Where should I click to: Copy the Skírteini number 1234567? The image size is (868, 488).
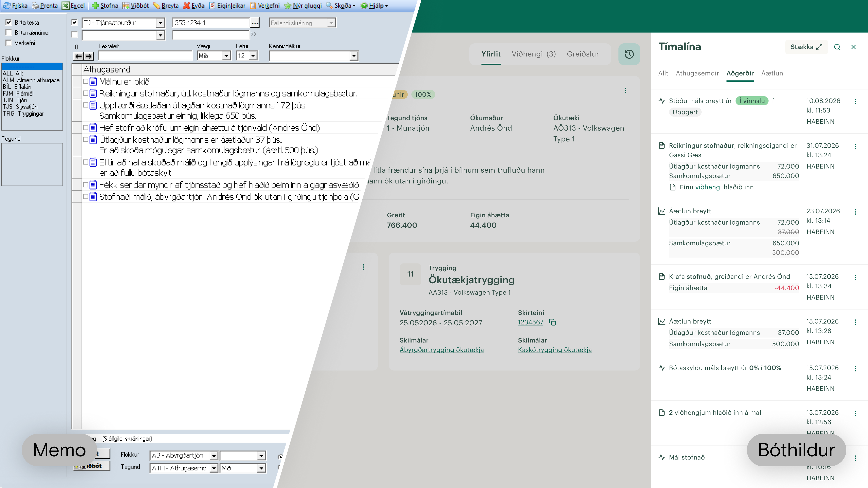click(x=553, y=322)
